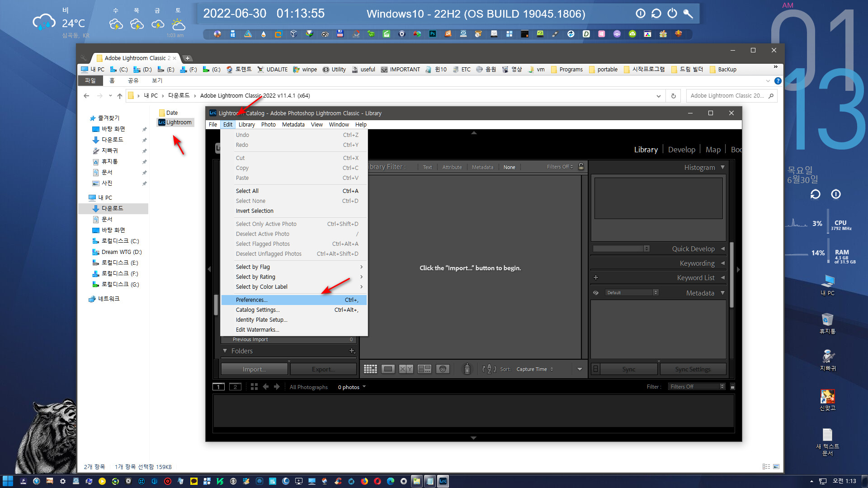Image resolution: width=868 pixels, height=488 pixels.
Task: Go forward with filmstrip right arrow
Action: pos(277,387)
